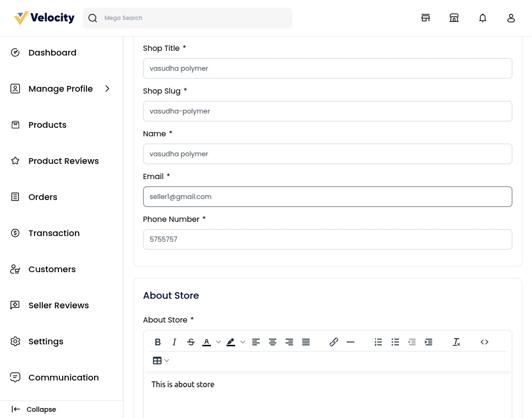Expand the Manage Profile submenu
The width and height of the screenshot is (532, 418).
click(x=107, y=89)
